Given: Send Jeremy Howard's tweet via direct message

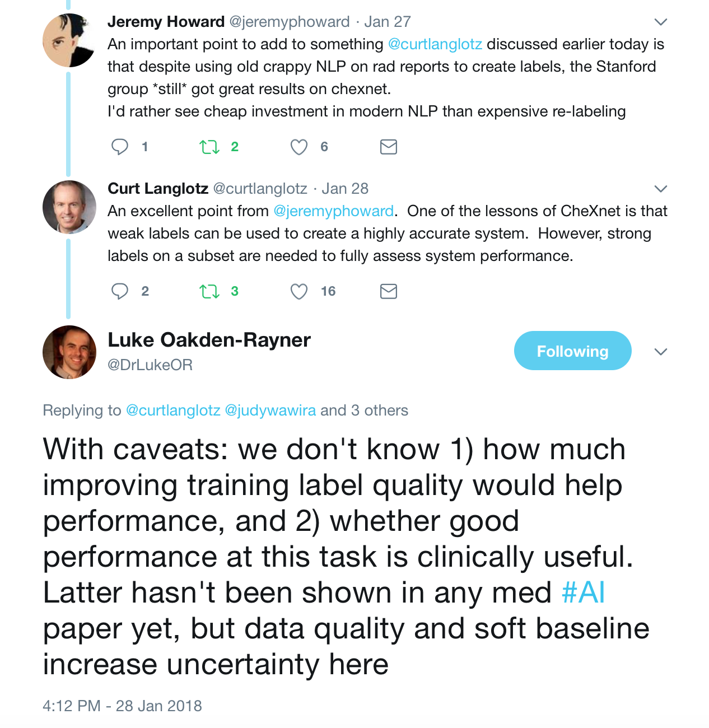Looking at the screenshot, I should point(388,147).
